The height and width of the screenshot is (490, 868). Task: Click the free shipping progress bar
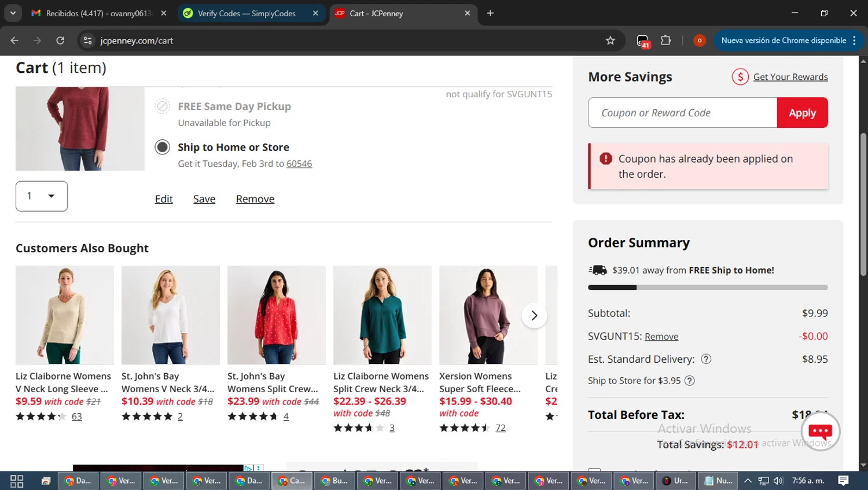(x=708, y=288)
